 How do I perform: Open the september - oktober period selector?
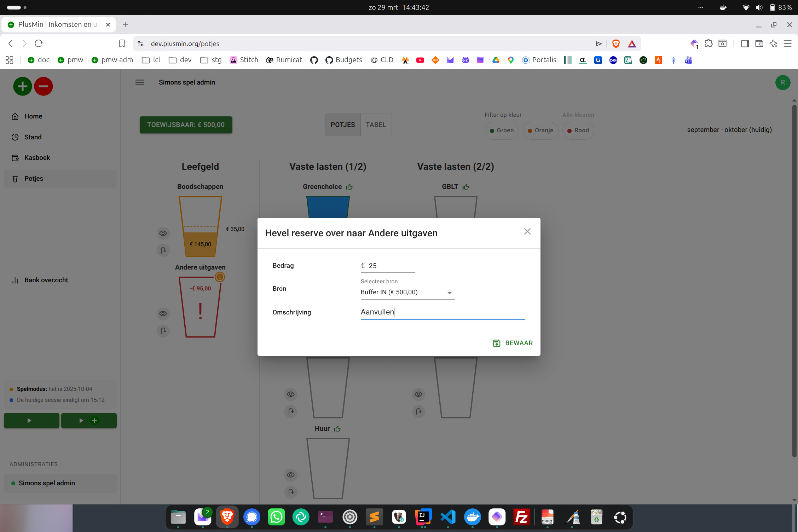[x=729, y=130]
